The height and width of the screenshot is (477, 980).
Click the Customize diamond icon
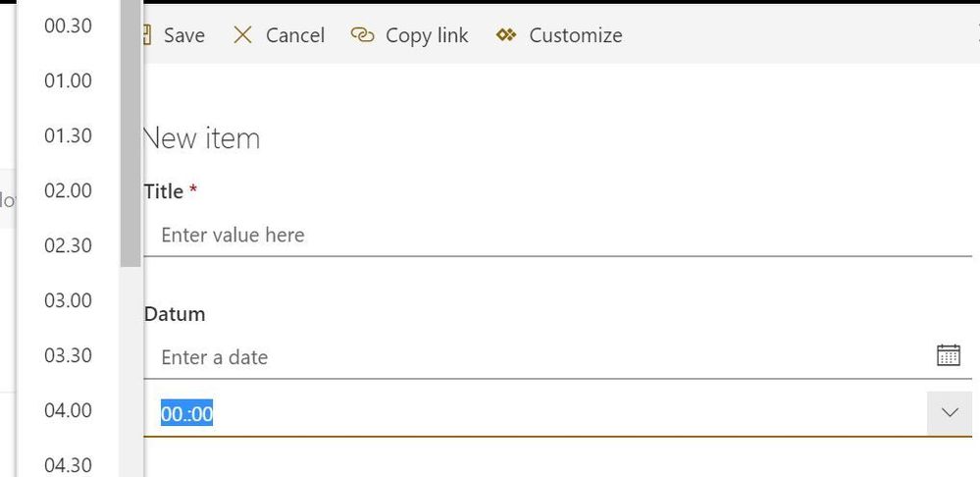(x=506, y=35)
